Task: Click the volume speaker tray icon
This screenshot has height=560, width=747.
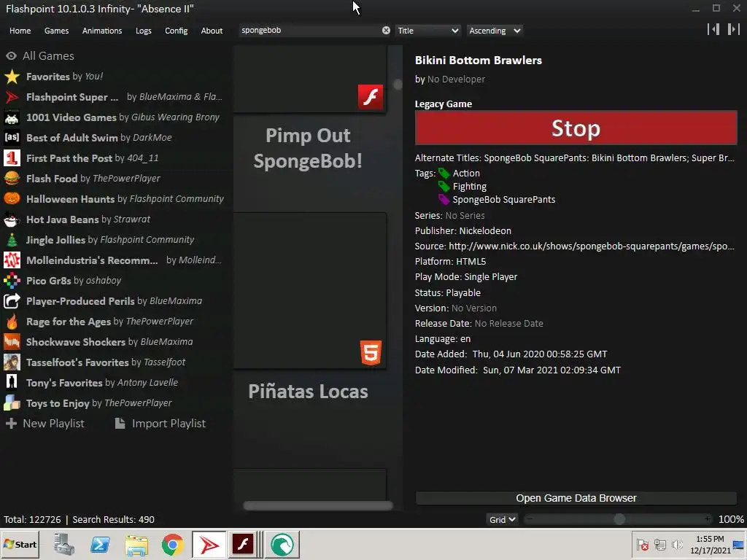Action: click(677, 545)
